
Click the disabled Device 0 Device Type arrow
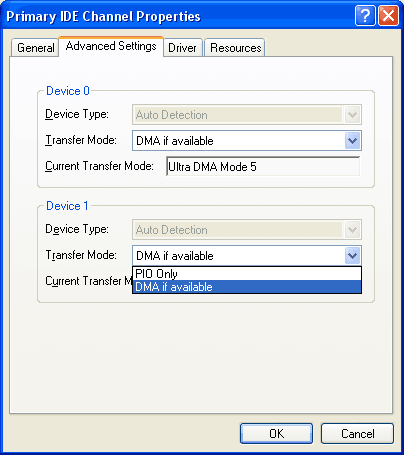[352, 115]
